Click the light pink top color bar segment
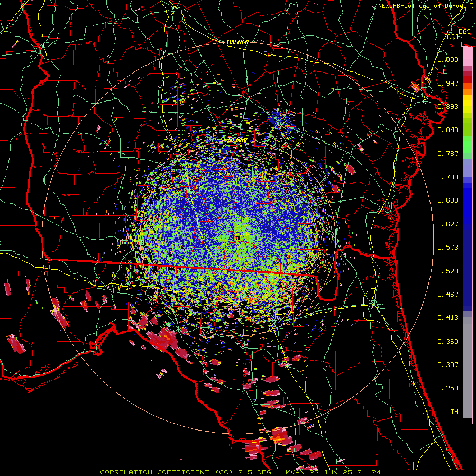This screenshot has width=476, height=476. [x=467, y=57]
